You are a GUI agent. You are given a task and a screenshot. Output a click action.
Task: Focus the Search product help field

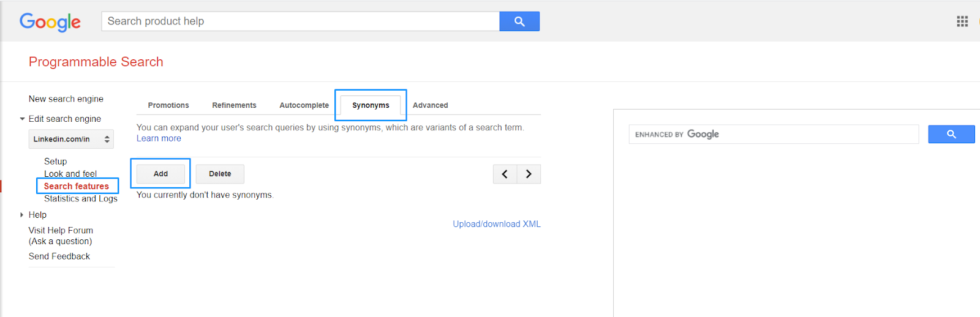(x=300, y=21)
